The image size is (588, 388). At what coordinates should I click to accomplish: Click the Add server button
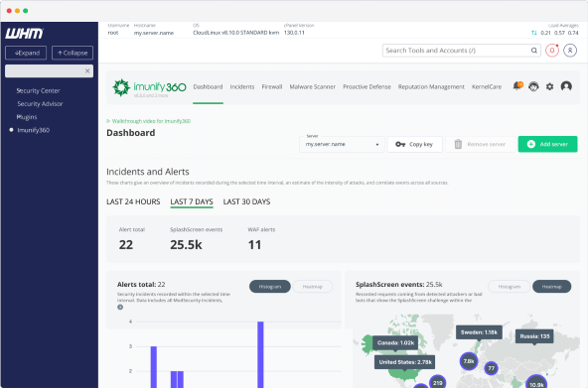547,144
